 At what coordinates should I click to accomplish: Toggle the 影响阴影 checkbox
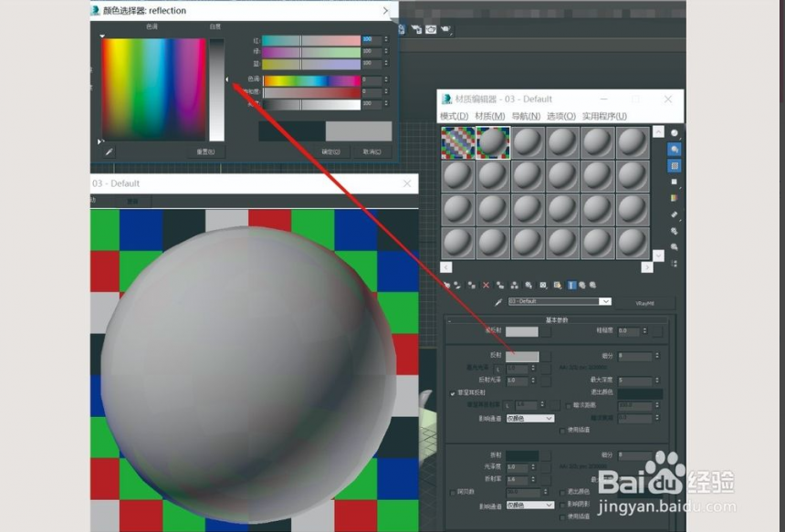coord(562,505)
